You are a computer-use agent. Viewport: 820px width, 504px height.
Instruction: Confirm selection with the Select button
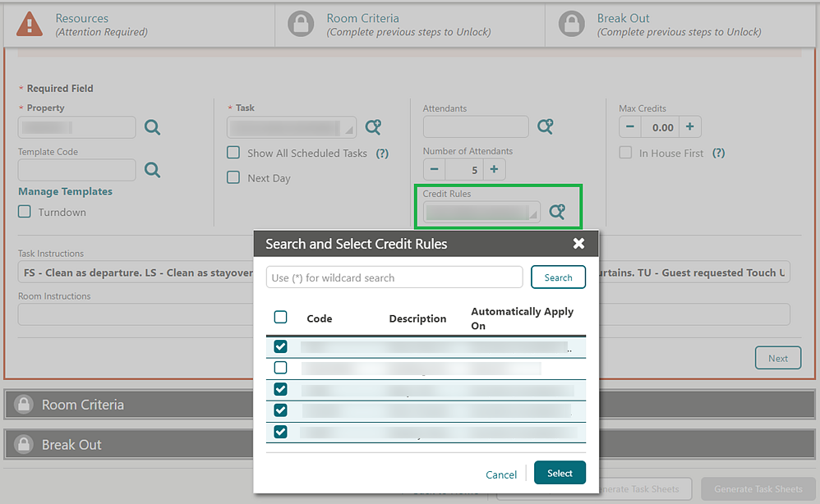(x=560, y=473)
